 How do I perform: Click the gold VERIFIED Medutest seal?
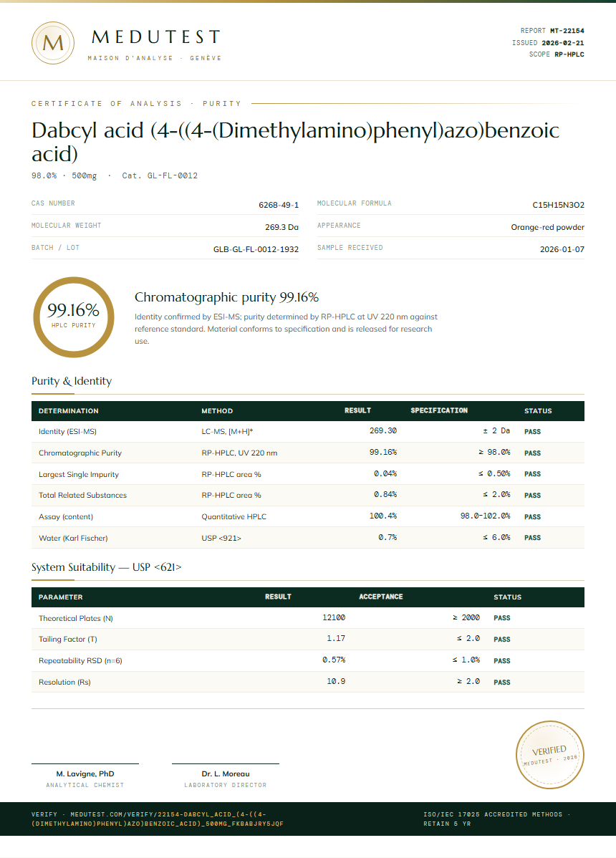[550, 755]
